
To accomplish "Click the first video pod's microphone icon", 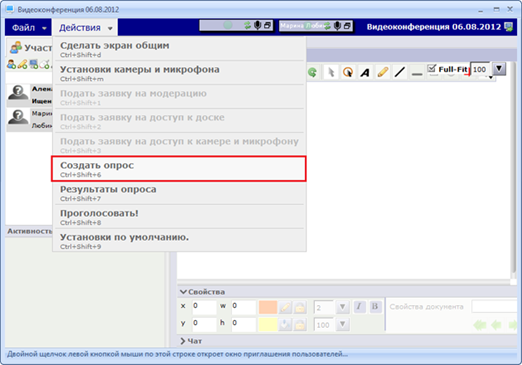I will click(x=258, y=26).
